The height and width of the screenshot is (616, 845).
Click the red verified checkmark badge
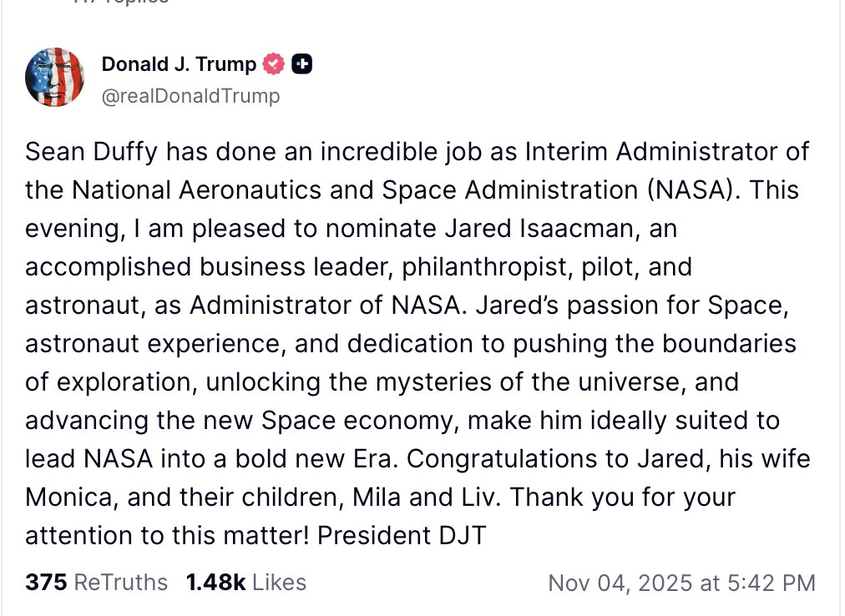click(275, 63)
